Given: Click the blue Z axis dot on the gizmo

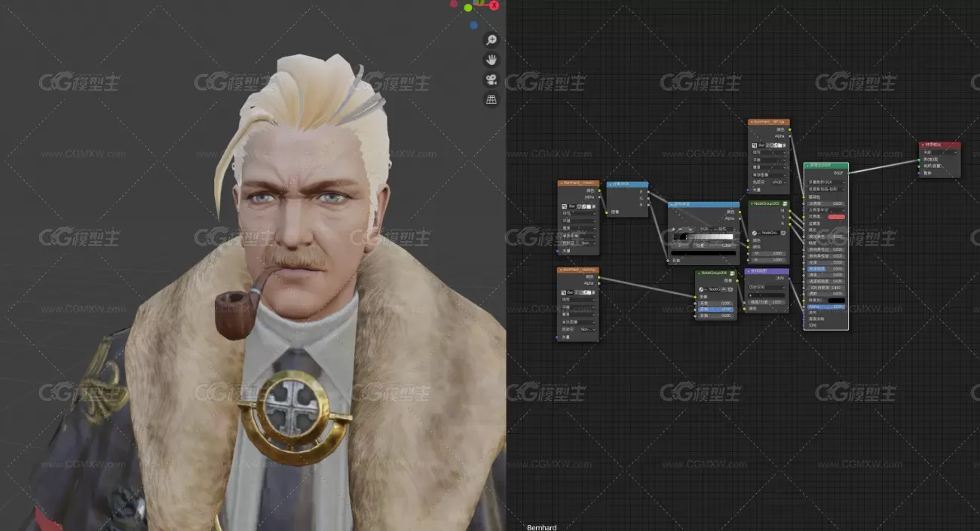Looking at the screenshot, I should coord(473,25).
